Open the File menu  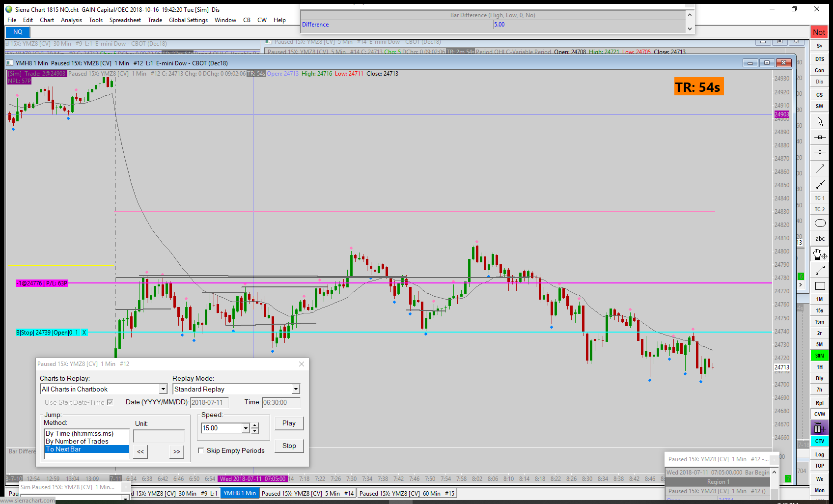(x=12, y=20)
